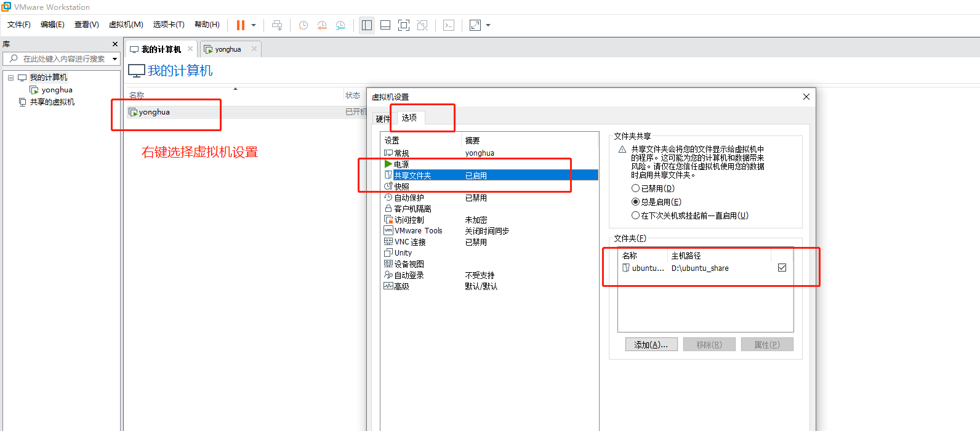Select 高级 settings entry
This screenshot has width=980, height=431.
(396, 286)
